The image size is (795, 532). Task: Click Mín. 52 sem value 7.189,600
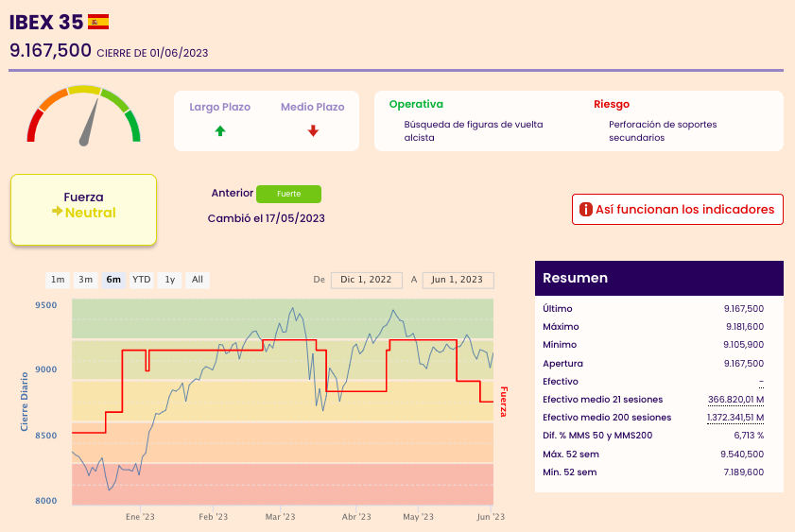tap(744, 472)
